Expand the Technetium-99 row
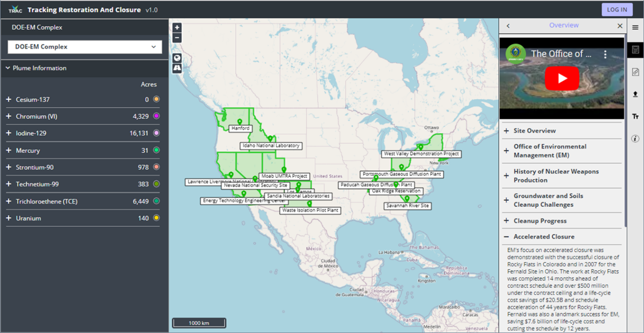The image size is (644, 333). pos(9,184)
